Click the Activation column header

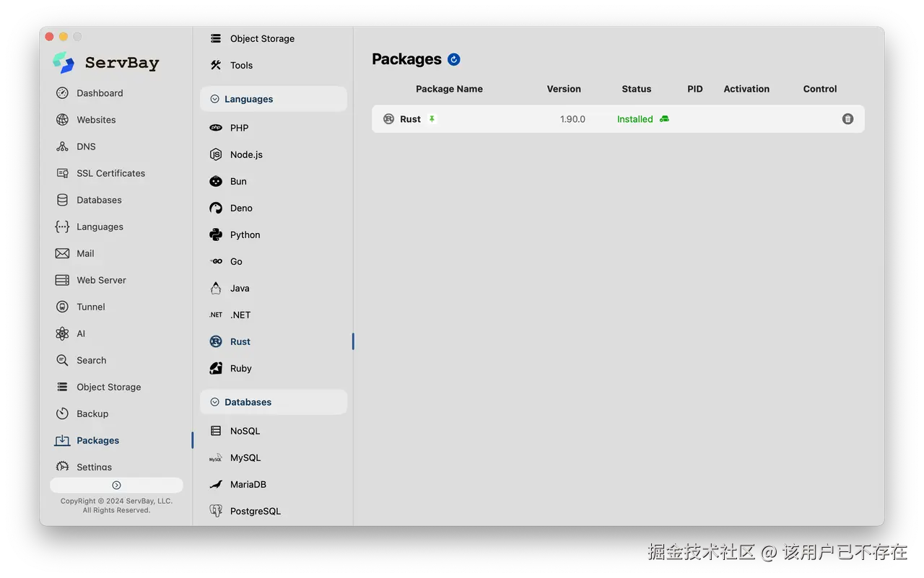[746, 89]
